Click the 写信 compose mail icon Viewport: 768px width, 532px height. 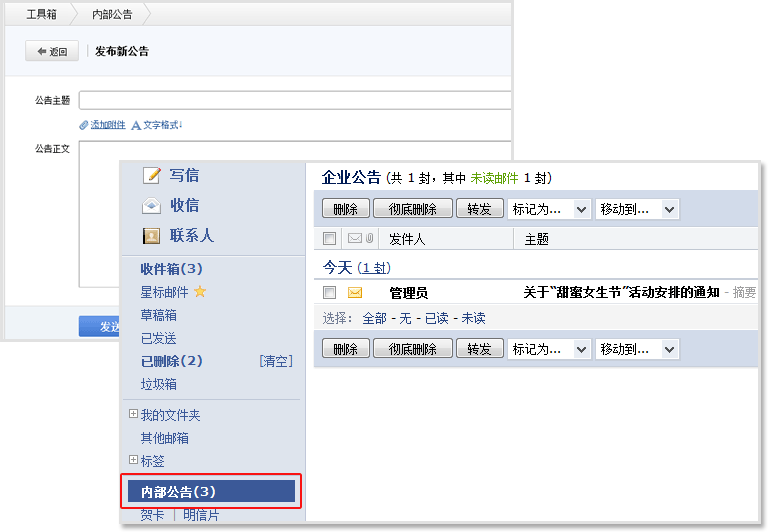(152, 175)
